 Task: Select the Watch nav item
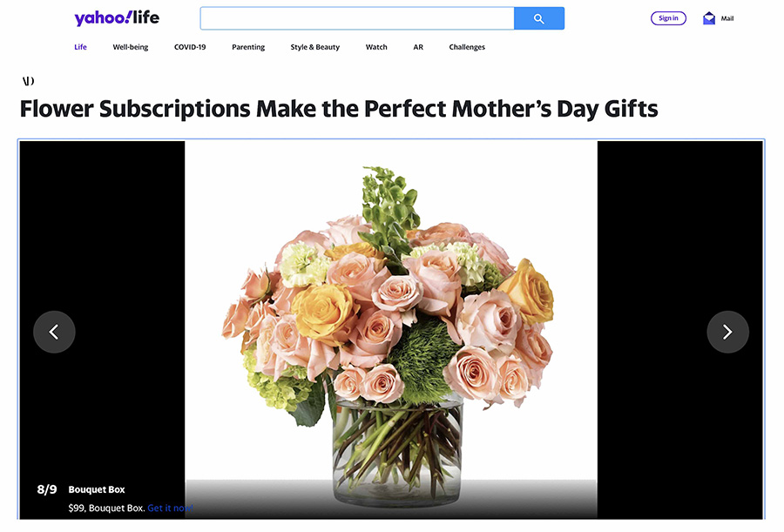click(376, 47)
